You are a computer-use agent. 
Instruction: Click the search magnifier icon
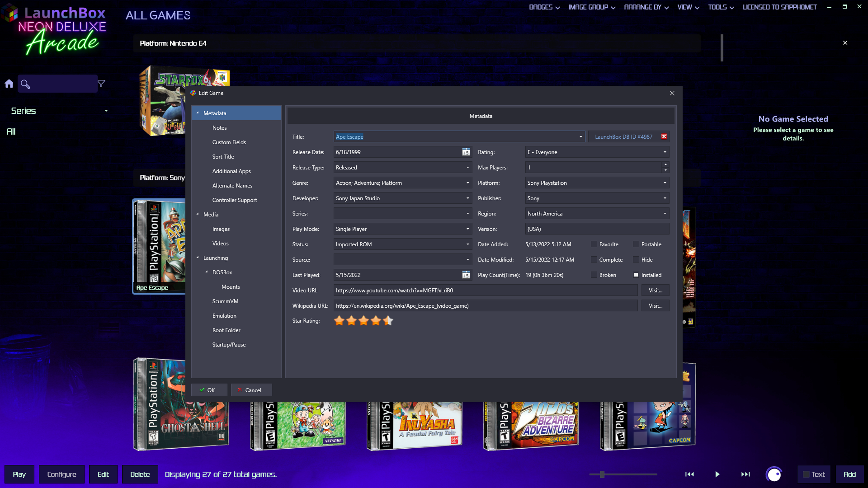click(x=25, y=84)
